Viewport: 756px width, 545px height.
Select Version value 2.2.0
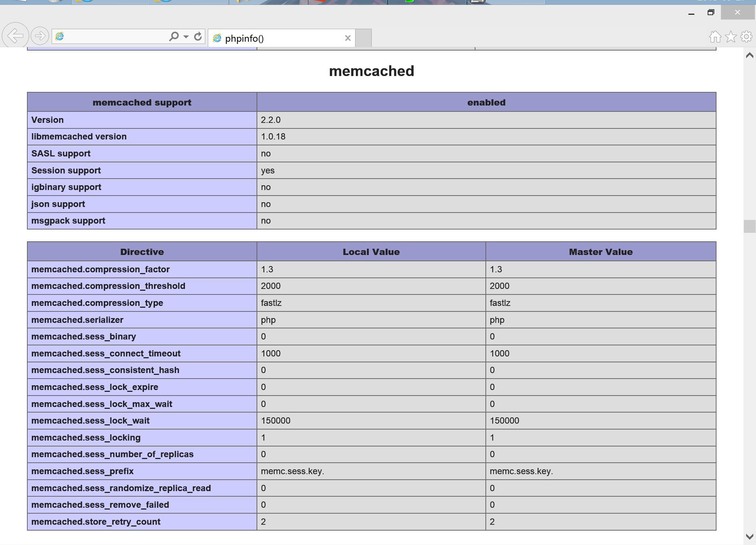(x=271, y=120)
